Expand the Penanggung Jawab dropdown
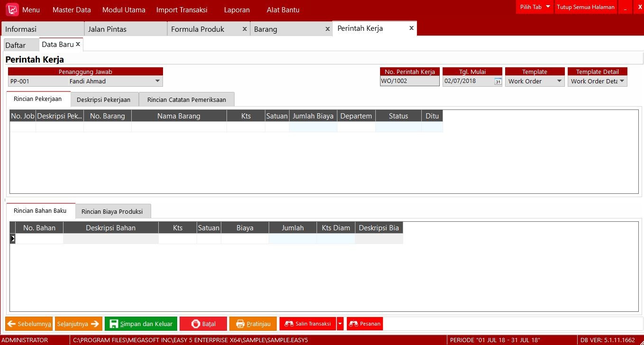 pyautogui.click(x=157, y=81)
